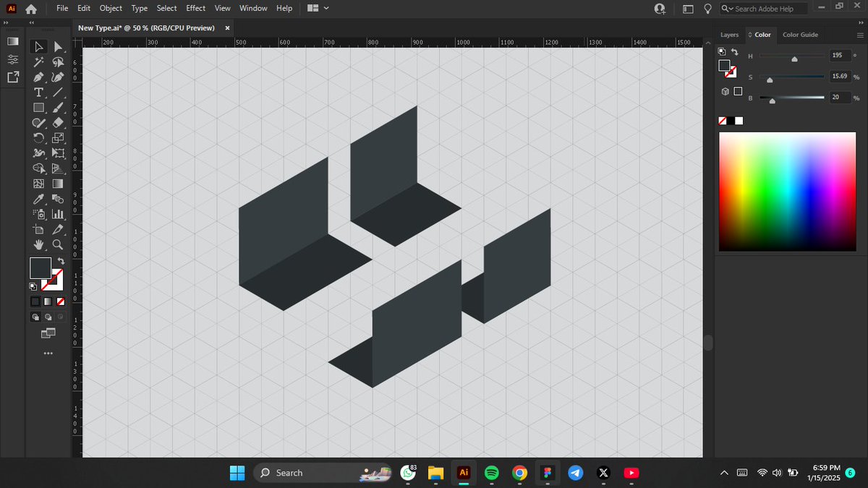This screenshot has height=488, width=868.
Task: Click the B brightness value field
Action: pyautogui.click(x=839, y=98)
